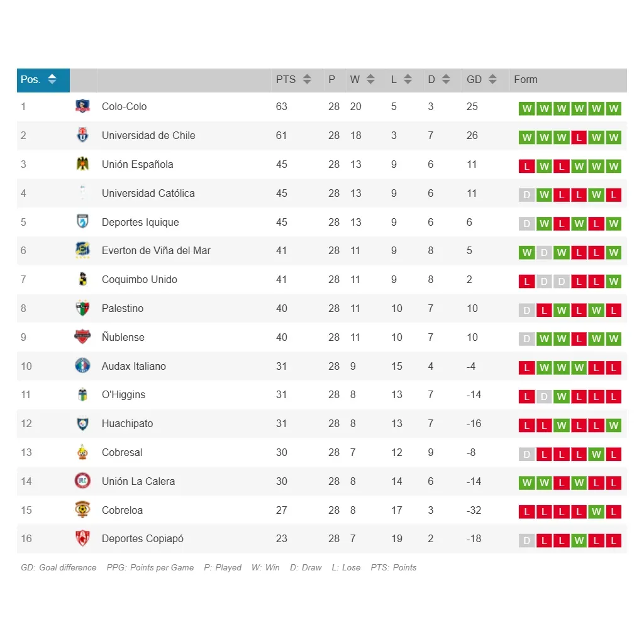The image size is (644, 644).
Task: Click the Deportes Copiapó crest icon
Action: [82, 539]
